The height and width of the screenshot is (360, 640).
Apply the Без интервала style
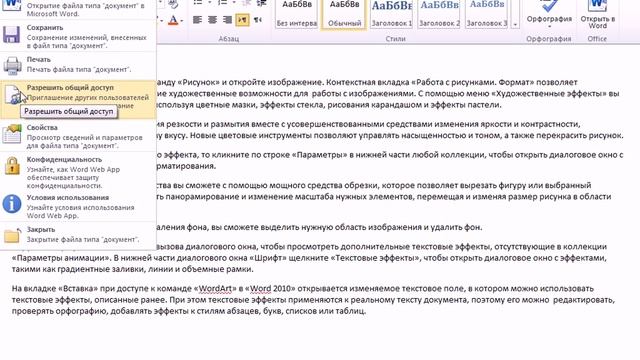pyautogui.click(x=297, y=14)
